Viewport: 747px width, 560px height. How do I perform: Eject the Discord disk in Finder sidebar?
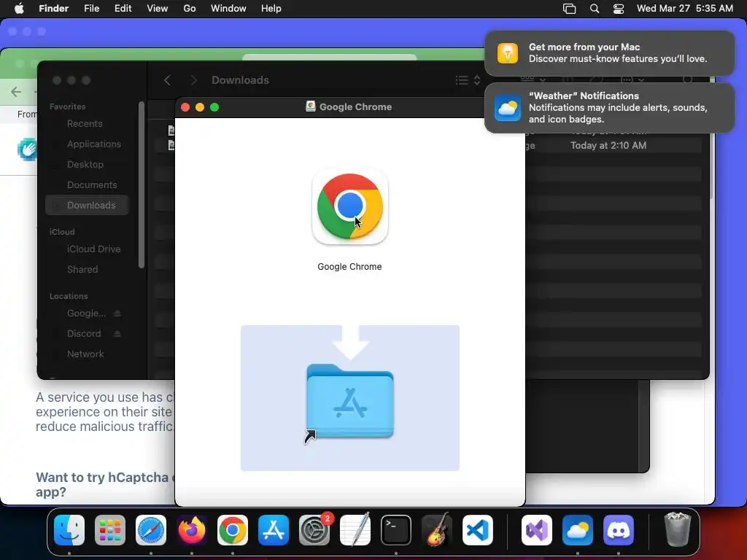117,334
